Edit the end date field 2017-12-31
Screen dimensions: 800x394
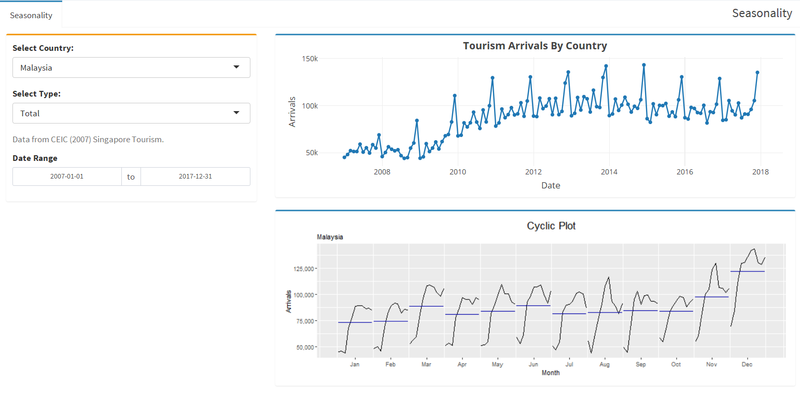[195, 177]
